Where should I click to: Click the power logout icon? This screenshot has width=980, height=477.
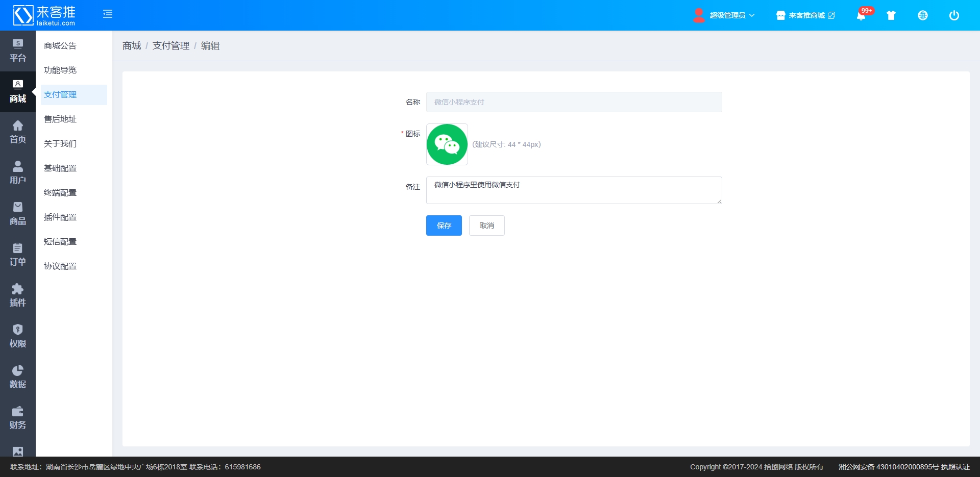[x=953, y=15]
